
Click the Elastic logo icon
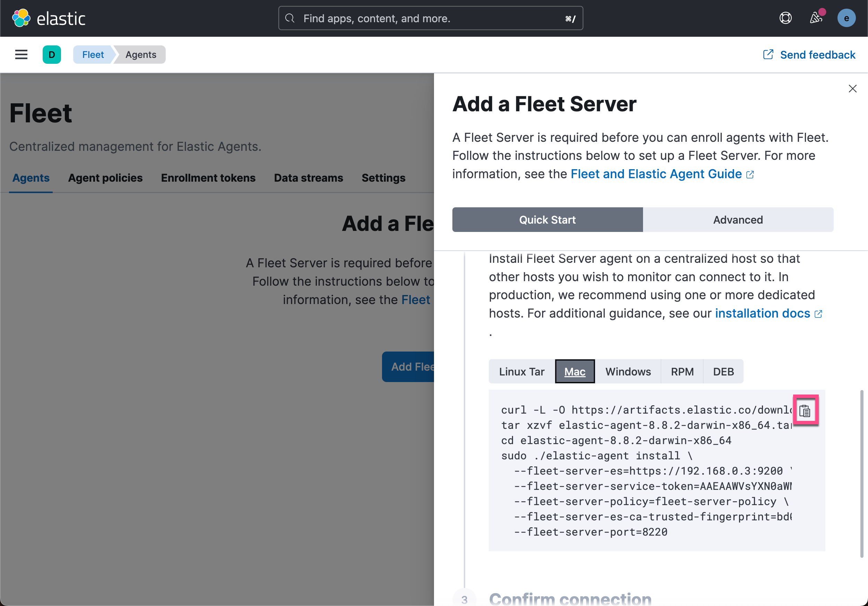(21, 18)
